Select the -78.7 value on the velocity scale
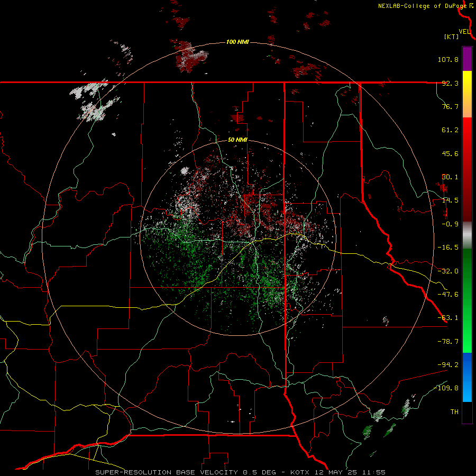476x476 pixels. point(448,342)
